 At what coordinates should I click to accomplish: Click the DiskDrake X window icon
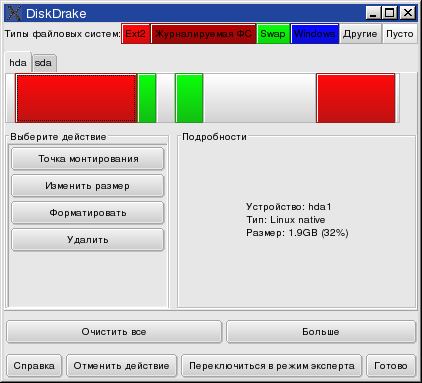pos(14,13)
